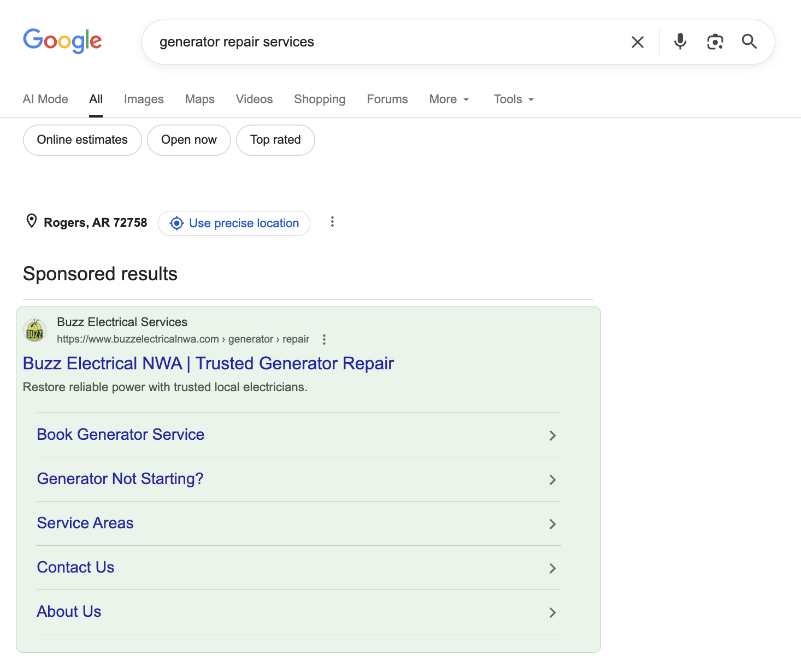This screenshot has width=801, height=672.
Task: Click the location pin icon beside Rogers, AR
Action: click(x=32, y=221)
